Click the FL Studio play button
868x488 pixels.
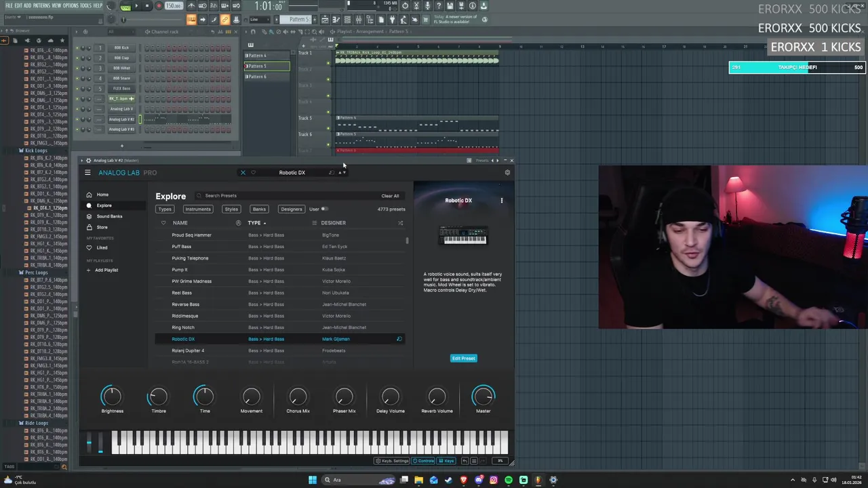tap(136, 6)
